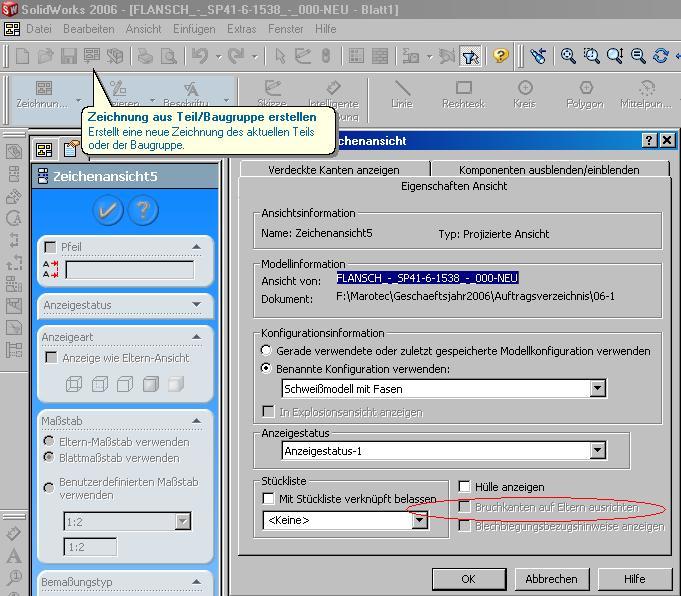This screenshot has height=596, width=681.
Task: Open the 'Schweißmodell mit Fasen' configuration dropdown
Action: pos(598,388)
